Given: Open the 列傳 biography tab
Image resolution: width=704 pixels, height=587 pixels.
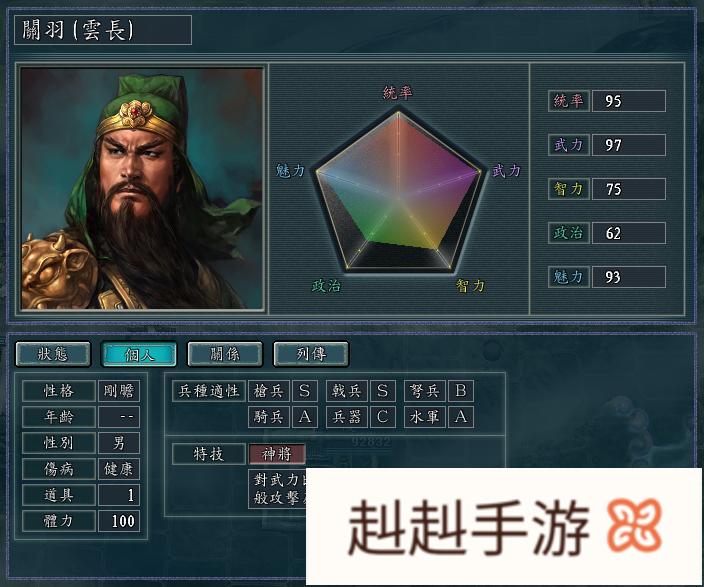Looking at the screenshot, I should (x=311, y=354).
